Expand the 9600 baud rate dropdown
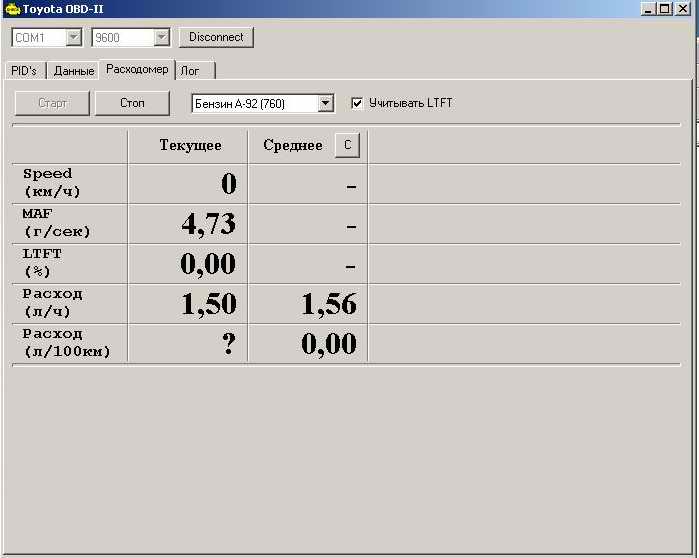Screen dimensions: 699x558 click(162, 38)
